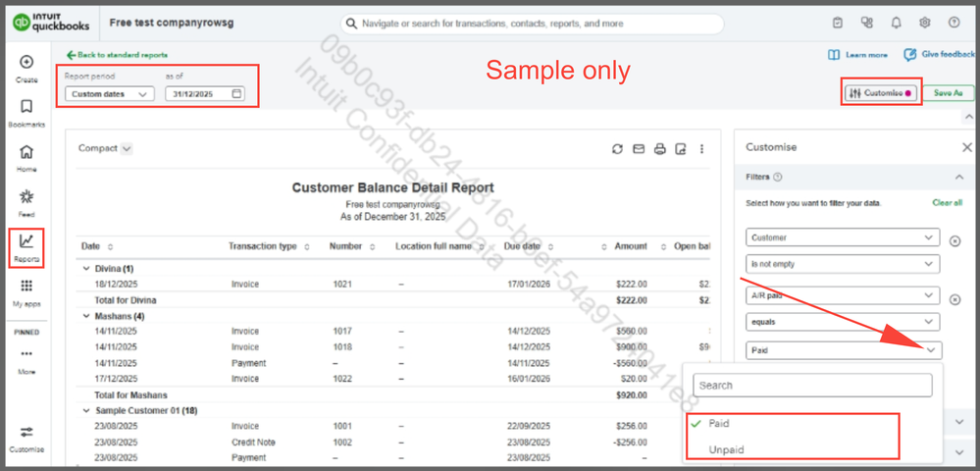Open the tasks clipboard icon in header

coord(838,23)
